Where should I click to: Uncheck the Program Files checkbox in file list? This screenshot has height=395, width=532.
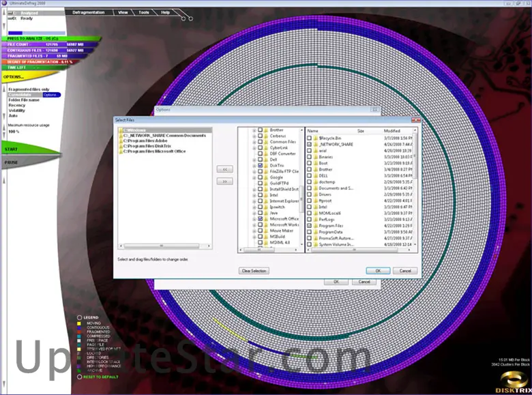[x=310, y=225]
